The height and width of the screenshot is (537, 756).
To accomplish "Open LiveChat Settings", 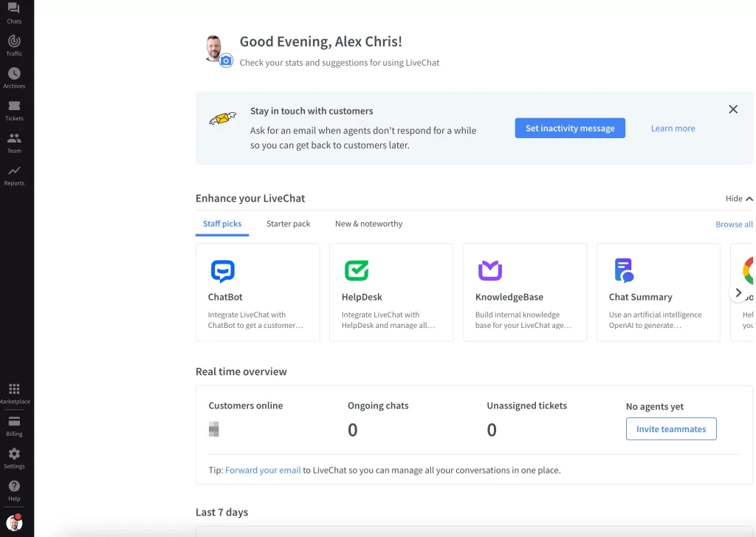I will (x=14, y=455).
